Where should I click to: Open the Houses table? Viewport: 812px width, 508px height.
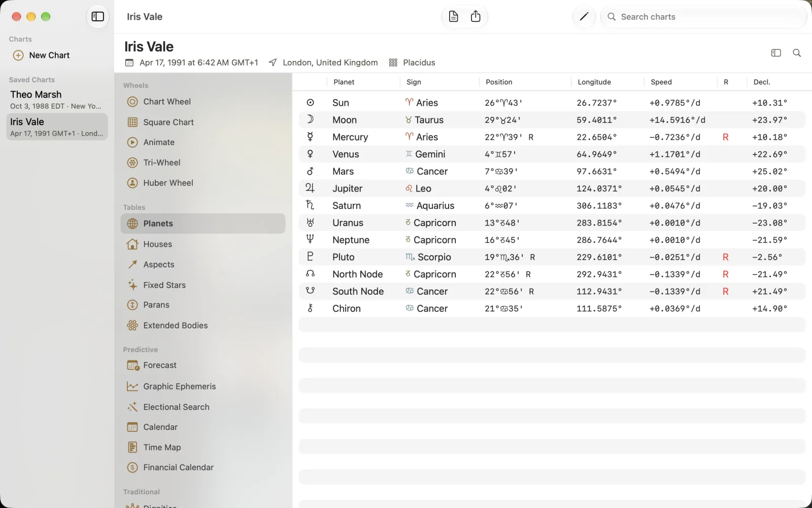pyautogui.click(x=203, y=244)
